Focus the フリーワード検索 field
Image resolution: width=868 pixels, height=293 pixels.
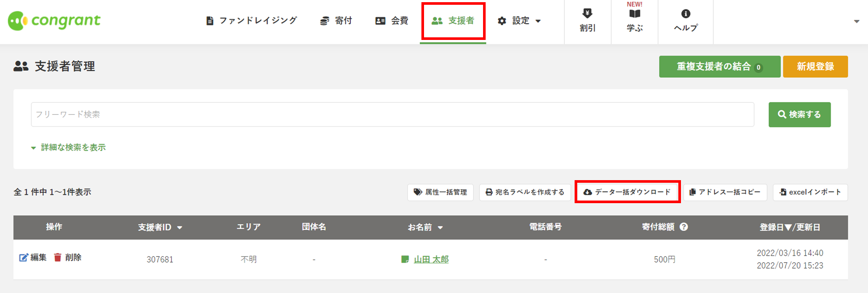(x=392, y=115)
